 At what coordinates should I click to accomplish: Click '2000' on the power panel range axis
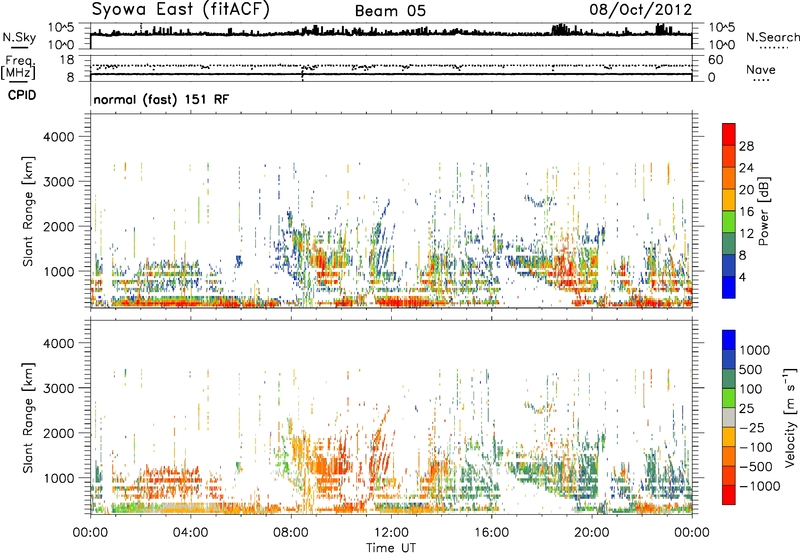(x=58, y=226)
